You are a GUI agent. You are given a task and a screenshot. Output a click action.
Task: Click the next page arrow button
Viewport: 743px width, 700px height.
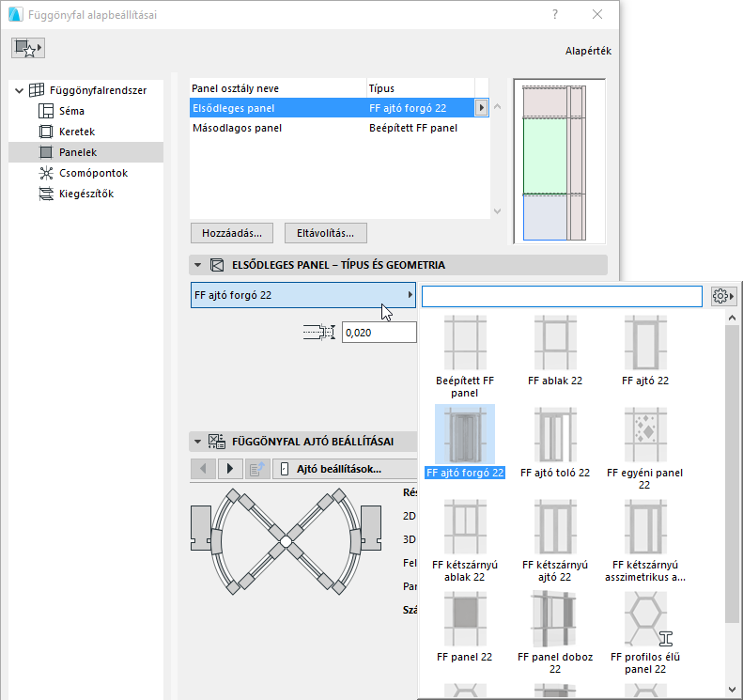(230, 469)
